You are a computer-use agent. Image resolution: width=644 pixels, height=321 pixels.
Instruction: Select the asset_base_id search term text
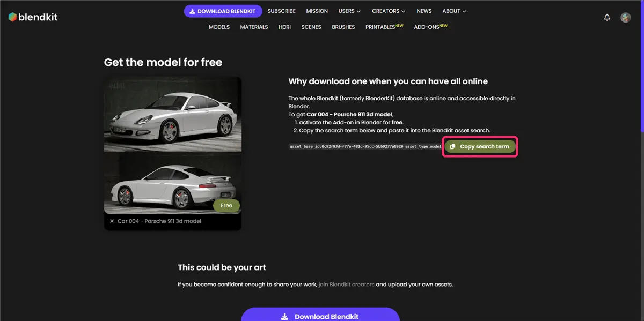[x=365, y=146]
